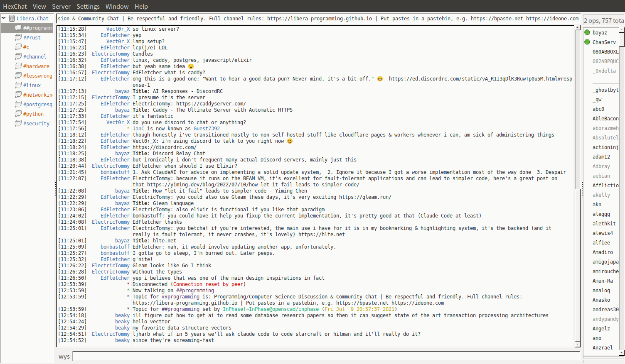625x364 pixels.
Task: Click the #security channel icon
Action: point(18,123)
